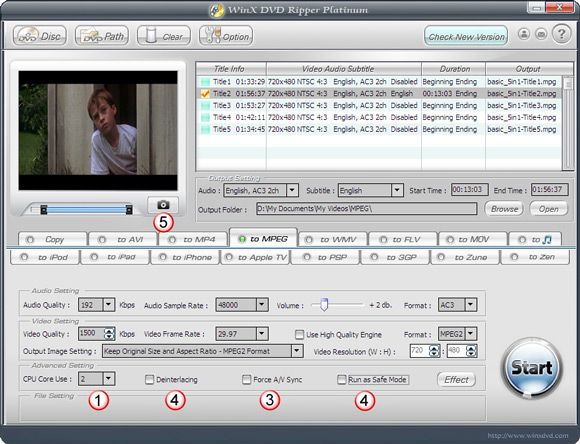580x444 pixels.
Task: Click the preview trim end marker
Action: 129,210
